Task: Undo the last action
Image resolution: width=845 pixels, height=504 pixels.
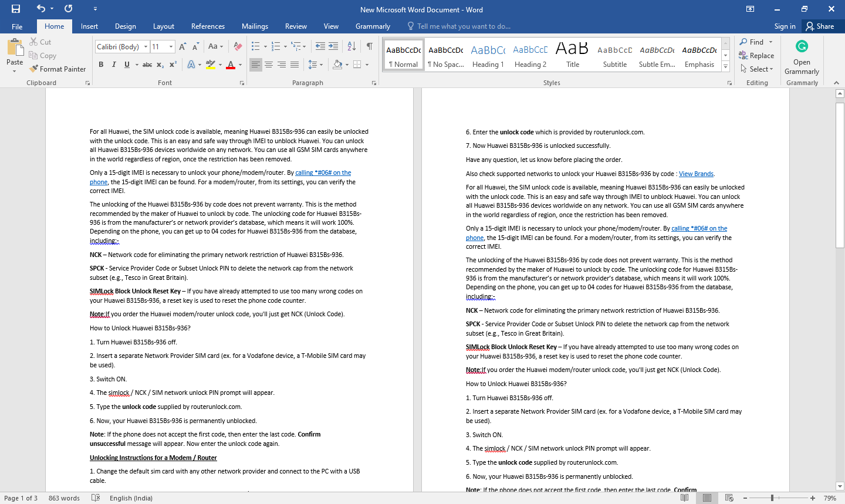Action: 40,9
